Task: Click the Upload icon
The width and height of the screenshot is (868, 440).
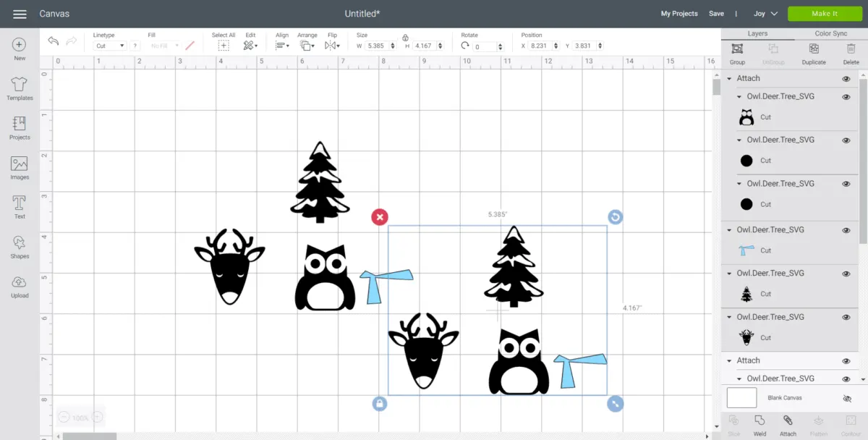Action: tap(20, 286)
